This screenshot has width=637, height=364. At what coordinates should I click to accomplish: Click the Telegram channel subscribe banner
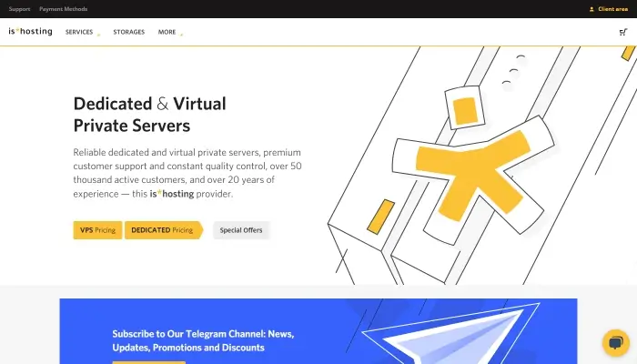[318, 331]
